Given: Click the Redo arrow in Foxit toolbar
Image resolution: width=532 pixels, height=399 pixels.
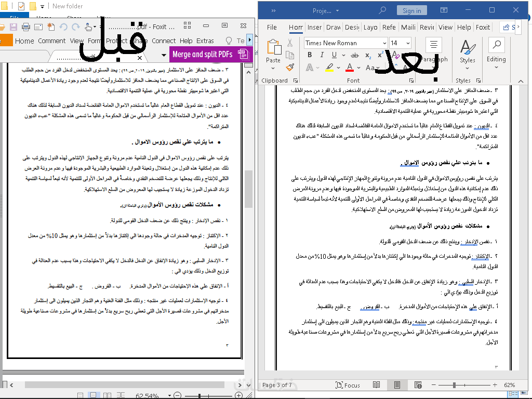Looking at the screenshot, I should coord(76,27).
